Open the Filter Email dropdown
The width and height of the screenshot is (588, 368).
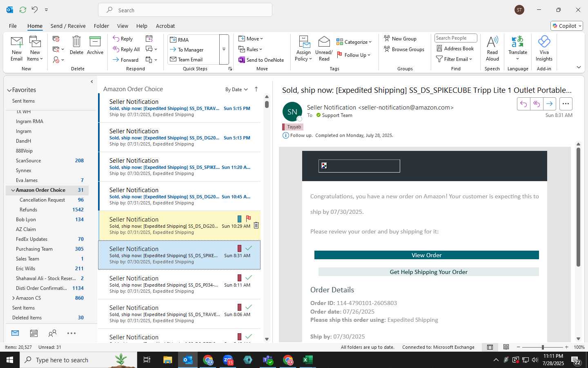click(454, 59)
